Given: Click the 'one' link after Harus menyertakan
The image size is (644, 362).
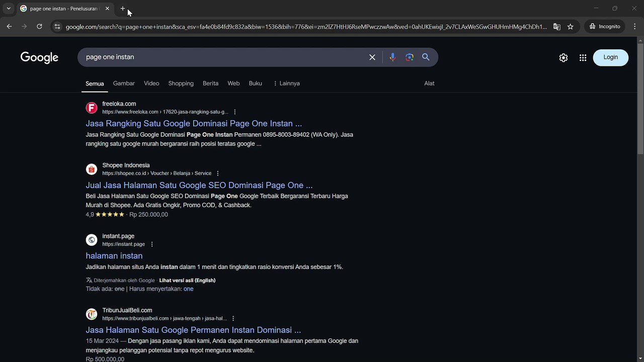Looking at the screenshot, I should coord(189,289).
